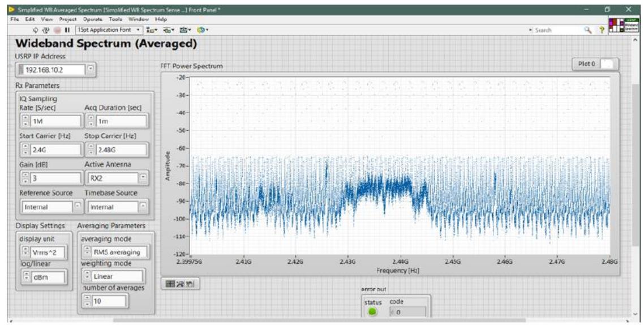644x325 pixels.
Task: Click the Plot 0 legend color sample
Action: tap(607, 64)
